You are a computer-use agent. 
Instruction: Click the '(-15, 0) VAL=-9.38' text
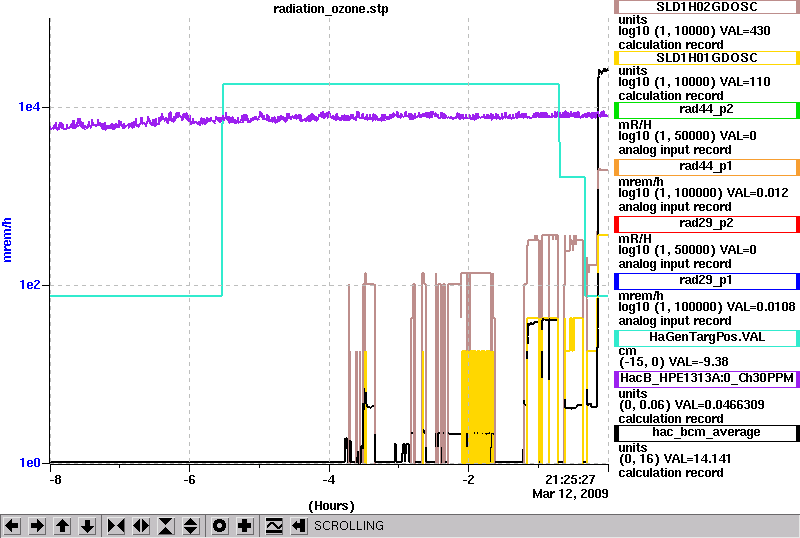[673, 362]
